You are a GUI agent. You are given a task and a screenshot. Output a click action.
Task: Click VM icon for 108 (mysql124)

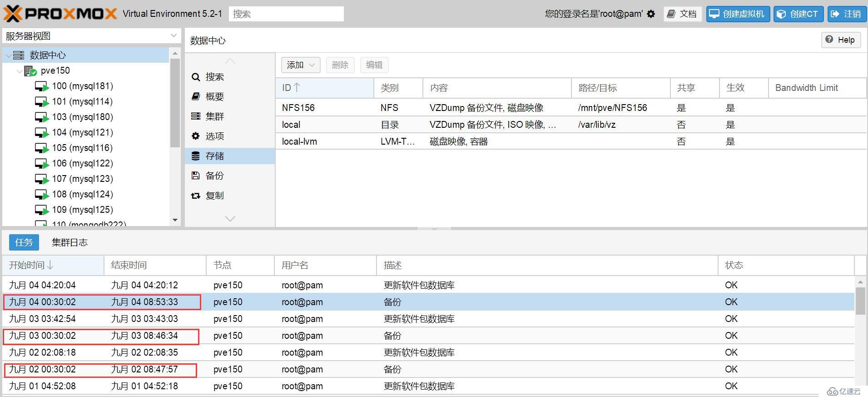click(x=42, y=195)
